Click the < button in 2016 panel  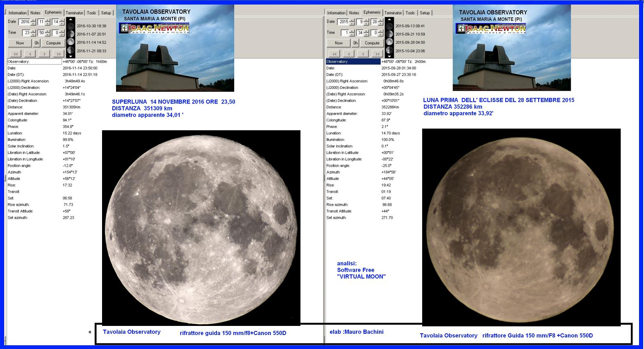[x=30, y=54]
